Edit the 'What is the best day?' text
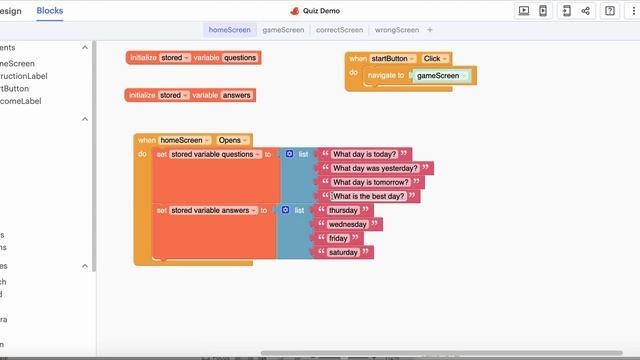Screen dimensions: 640x360 tap(369, 196)
